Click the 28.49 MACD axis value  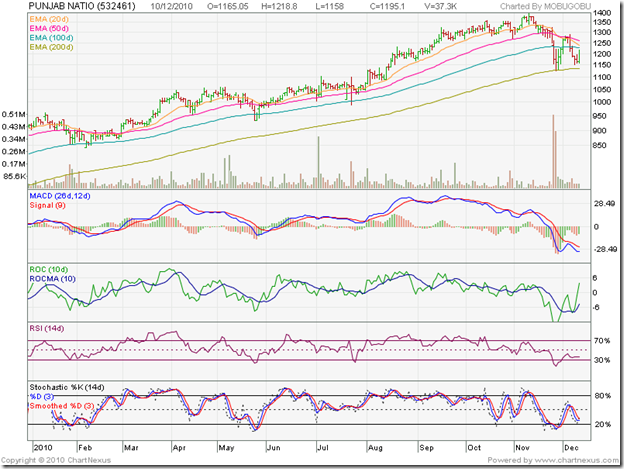pos(604,203)
